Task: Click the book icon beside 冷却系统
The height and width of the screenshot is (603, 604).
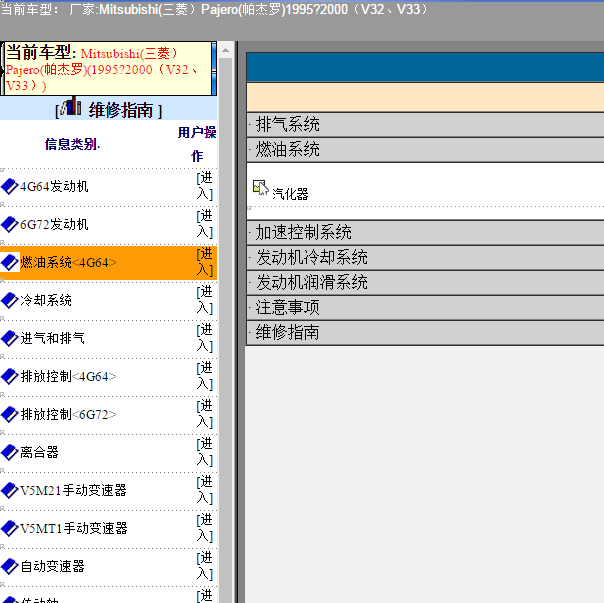Action: click(x=10, y=301)
